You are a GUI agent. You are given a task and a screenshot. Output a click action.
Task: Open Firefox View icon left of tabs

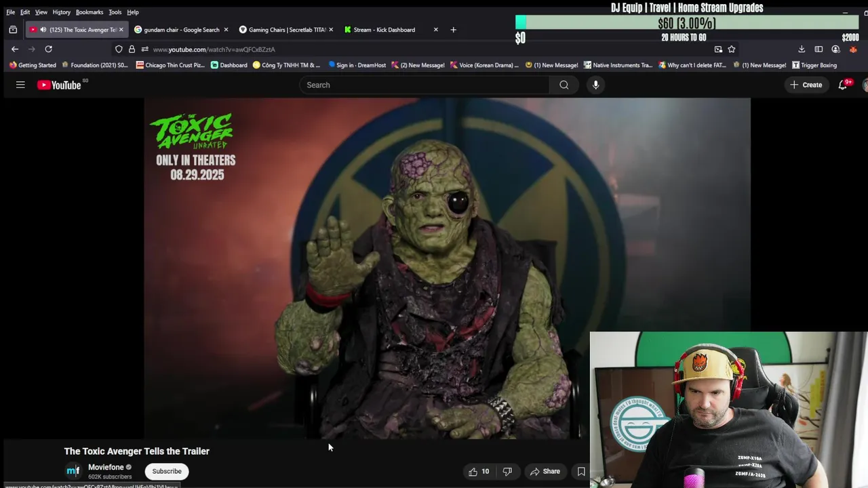[x=13, y=30]
